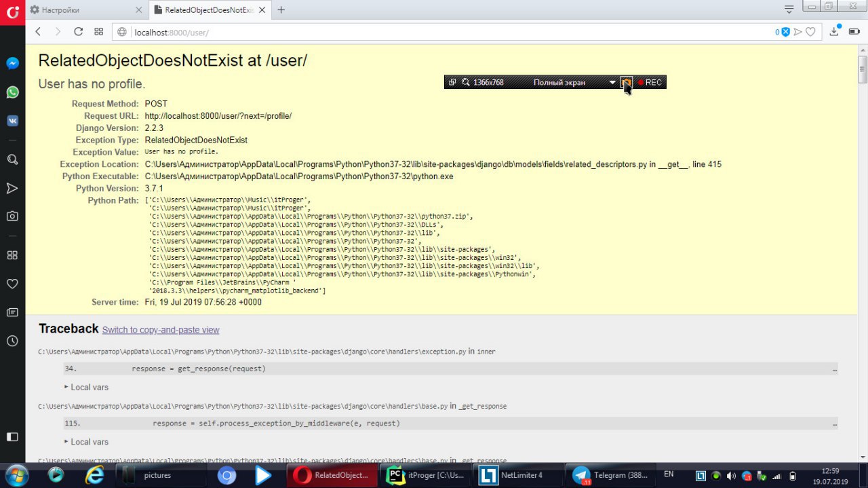
Task: Click the network signal bars tray icon
Action: click(x=777, y=476)
